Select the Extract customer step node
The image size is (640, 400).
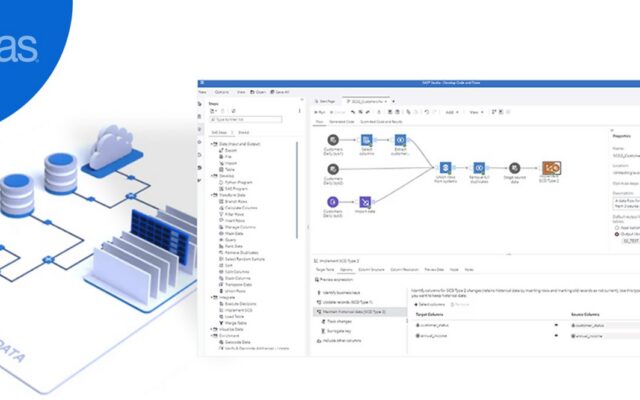(x=400, y=140)
